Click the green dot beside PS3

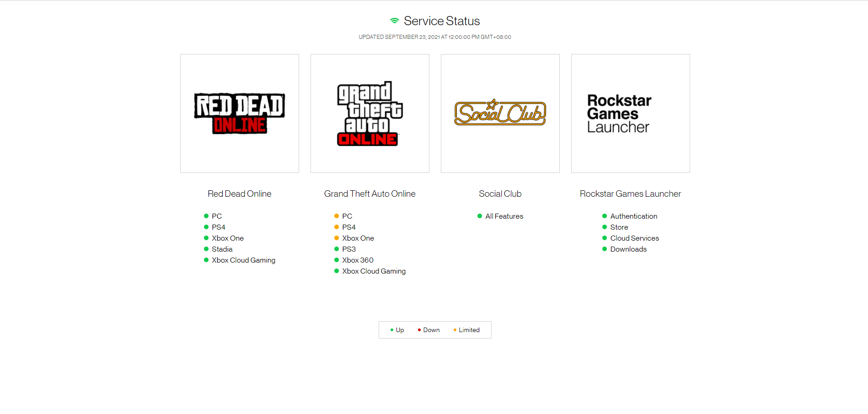[x=337, y=249]
